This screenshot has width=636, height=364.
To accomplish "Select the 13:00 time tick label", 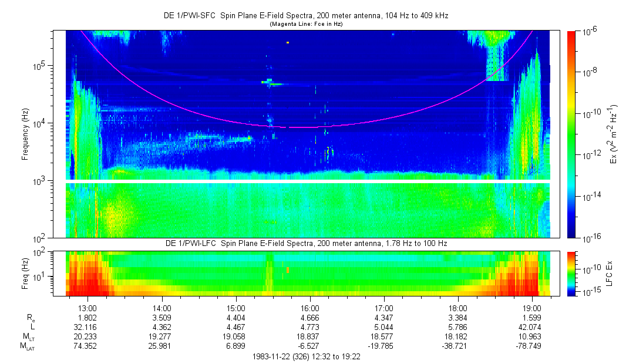I will click(88, 308).
